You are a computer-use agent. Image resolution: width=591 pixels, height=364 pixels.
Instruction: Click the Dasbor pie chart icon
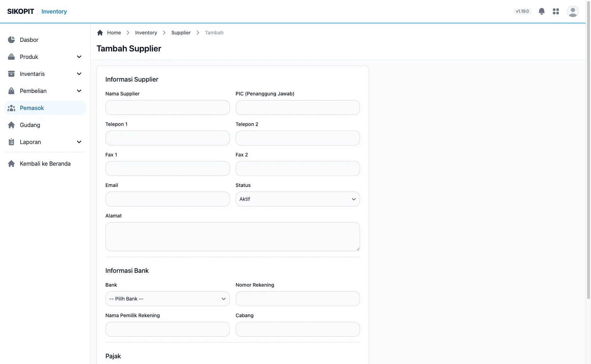click(x=11, y=40)
